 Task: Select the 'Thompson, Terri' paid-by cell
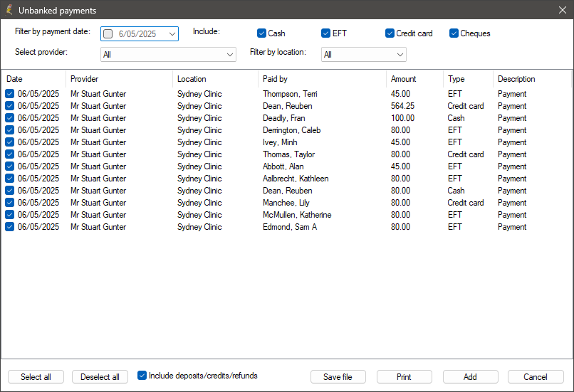pos(290,94)
